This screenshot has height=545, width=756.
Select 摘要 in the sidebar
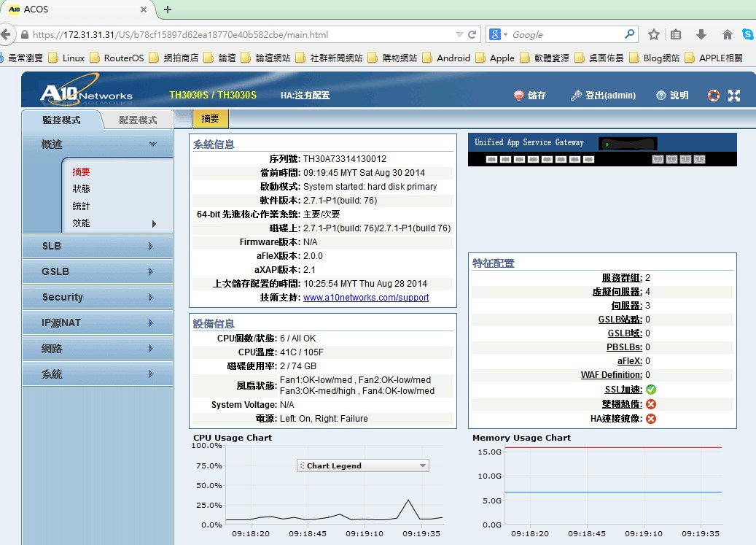point(81,171)
